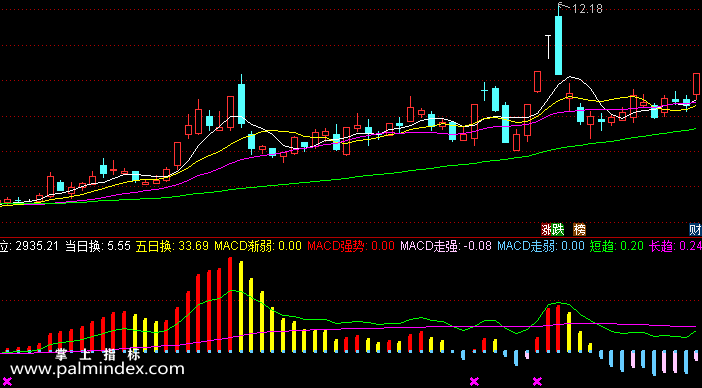Click the magenta X signal under the light-blue bar
The height and width of the screenshot is (388, 702).
[x=474, y=381]
